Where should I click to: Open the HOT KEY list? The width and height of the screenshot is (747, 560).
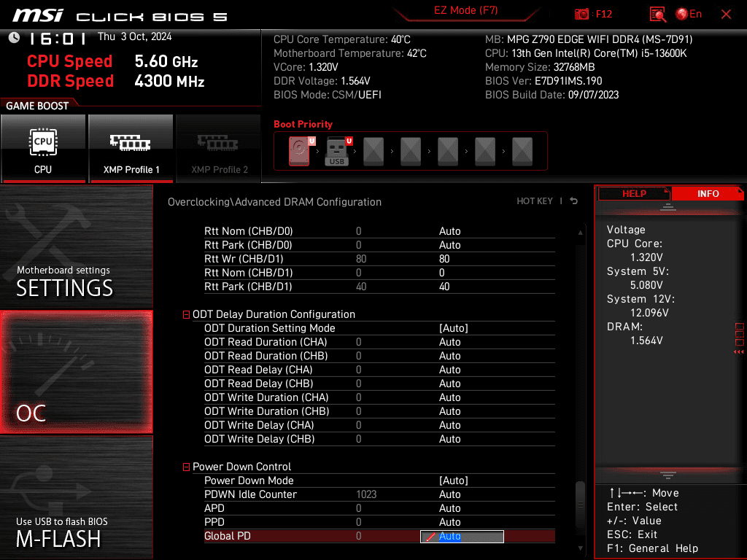pos(535,201)
